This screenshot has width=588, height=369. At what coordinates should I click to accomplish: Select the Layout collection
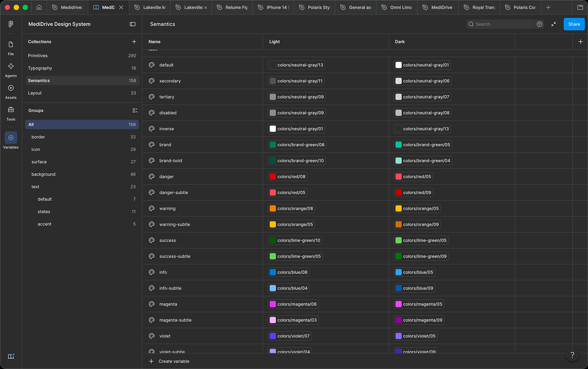click(x=82, y=93)
